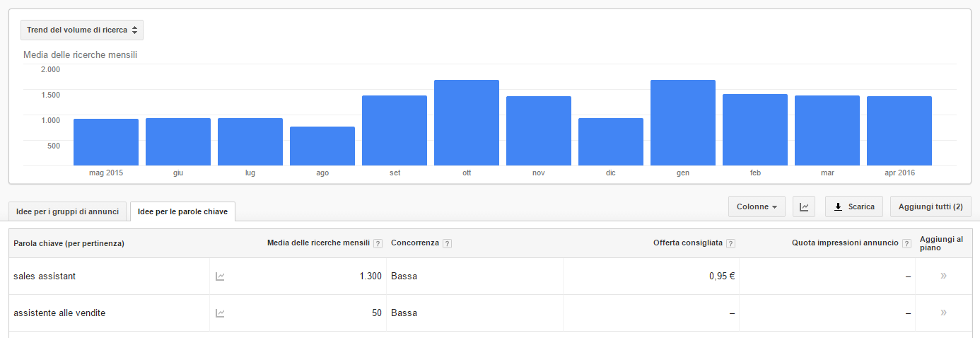Click the mar bar in chart
This screenshot has width=980, height=338.
pos(827,131)
